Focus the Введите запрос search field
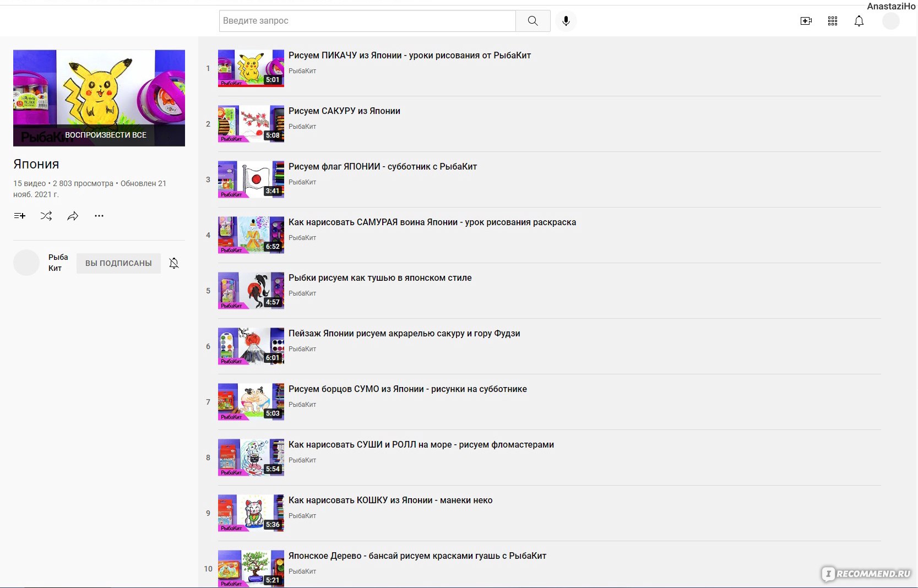The height and width of the screenshot is (588, 918). (x=367, y=21)
